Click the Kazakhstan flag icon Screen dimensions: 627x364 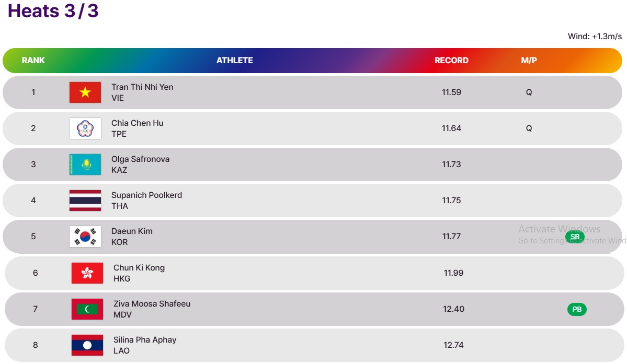point(85,165)
